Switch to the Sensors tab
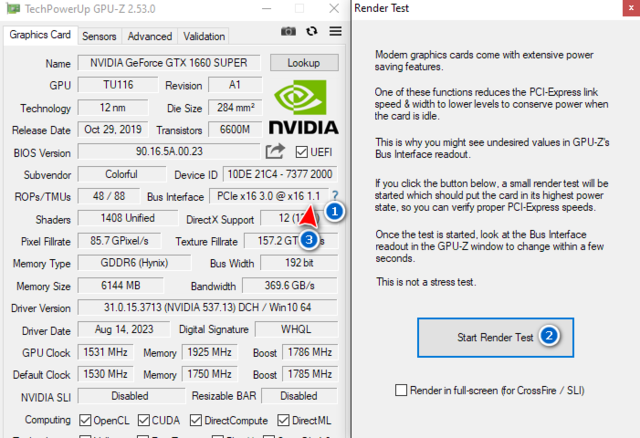The width and height of the screenshot is (640, 438). pyautogui.click(x=99, y=36)
